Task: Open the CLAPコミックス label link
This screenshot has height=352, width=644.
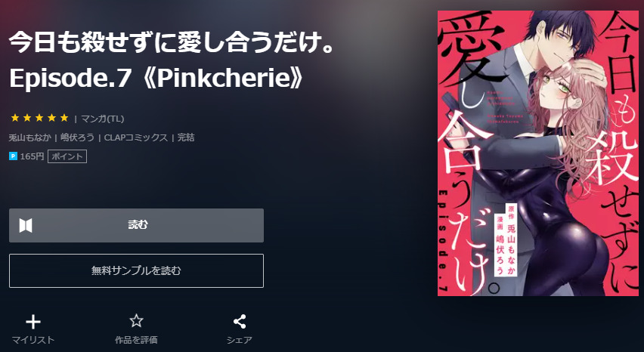Action: pyautogui.click(x=136, y=137)
